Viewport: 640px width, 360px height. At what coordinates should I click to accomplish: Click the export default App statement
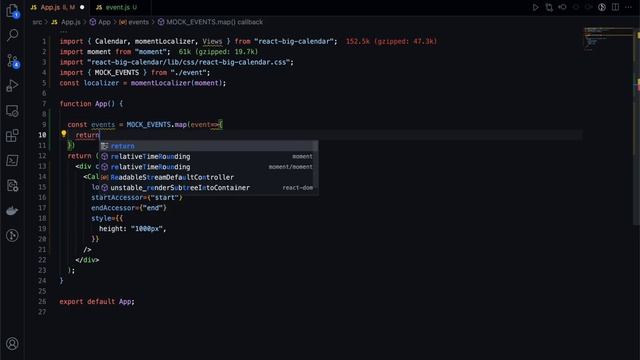pyautogui.click(x=97, y=302)
